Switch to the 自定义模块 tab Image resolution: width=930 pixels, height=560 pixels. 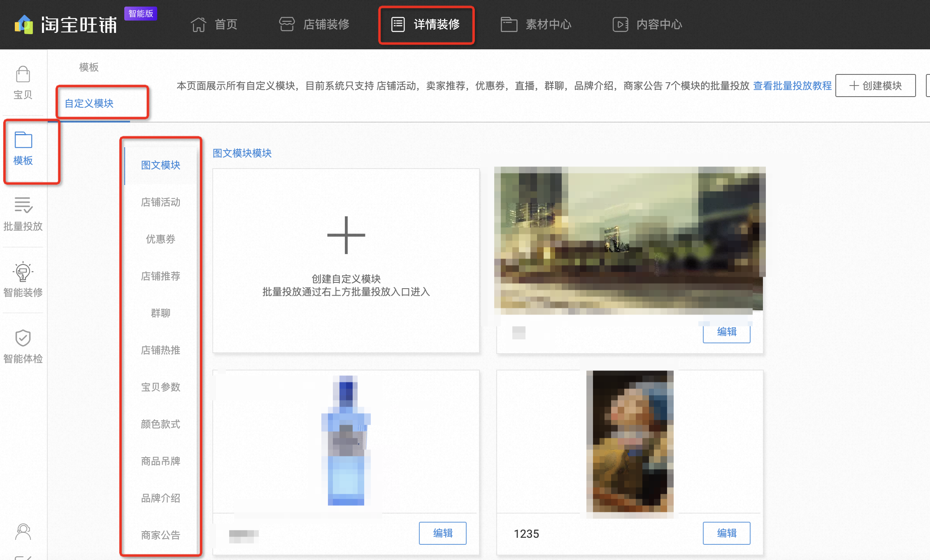point(89,103)
